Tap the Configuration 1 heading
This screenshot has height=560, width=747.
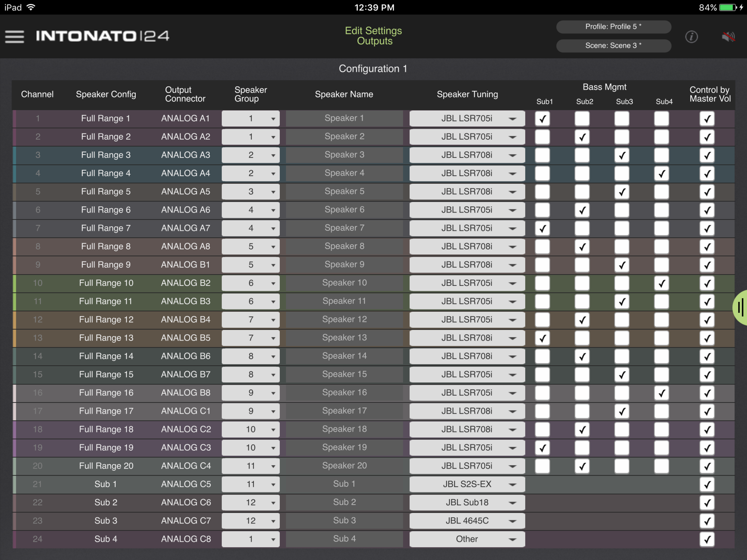[373, 69]
